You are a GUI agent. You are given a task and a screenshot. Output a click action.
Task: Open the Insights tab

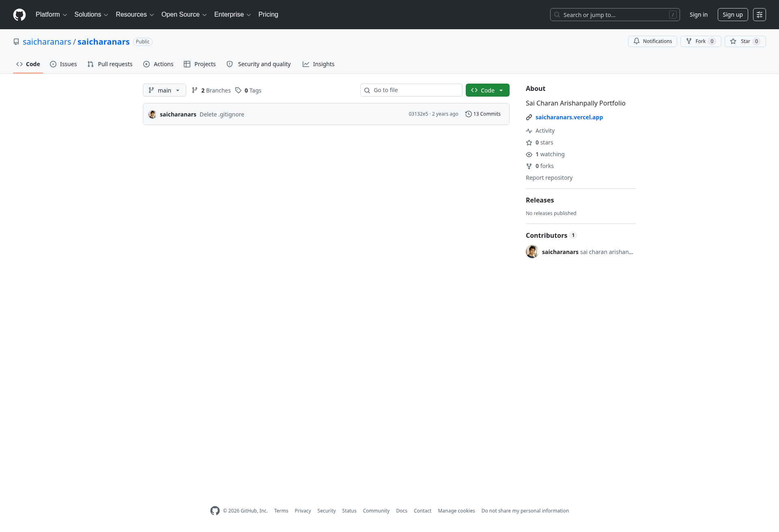(x=318, y=64)
